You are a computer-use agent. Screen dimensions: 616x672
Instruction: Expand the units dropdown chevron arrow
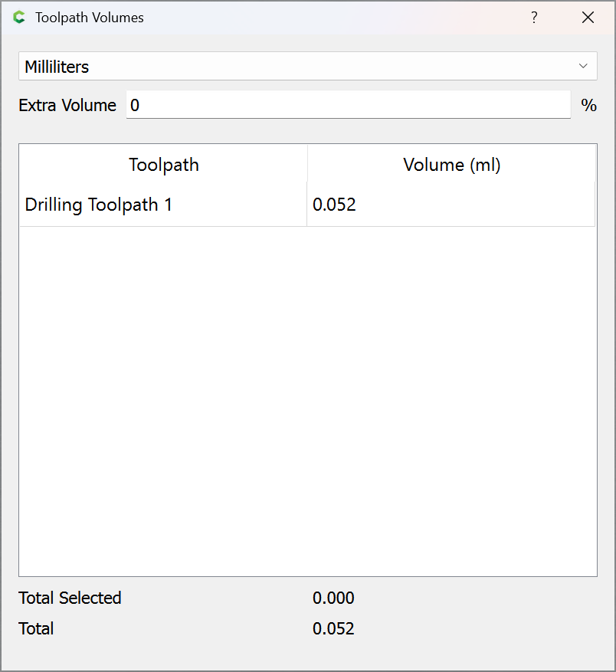583,67
